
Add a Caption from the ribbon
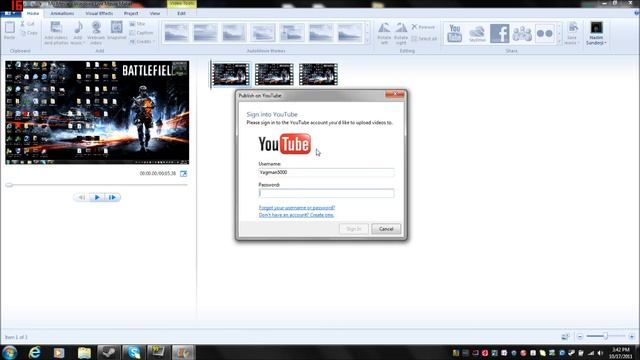point(141,33)
